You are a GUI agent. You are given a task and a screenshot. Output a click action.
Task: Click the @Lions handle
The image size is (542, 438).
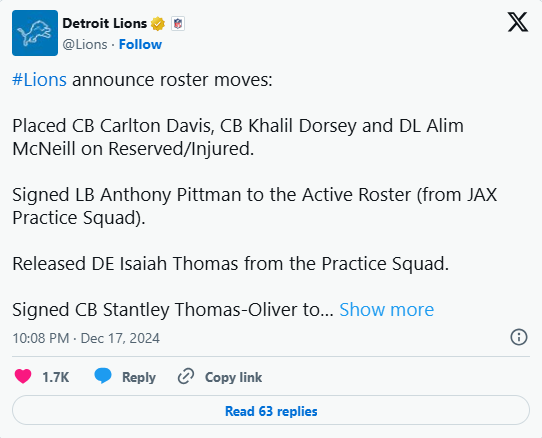[85, 45]
